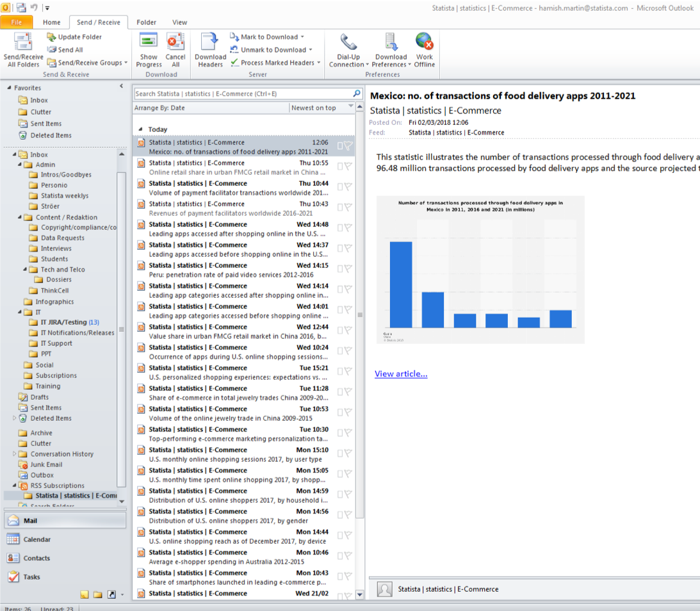
Task: Flag the Thu 10:44 payment facilitator message
Action: point(348,186)
